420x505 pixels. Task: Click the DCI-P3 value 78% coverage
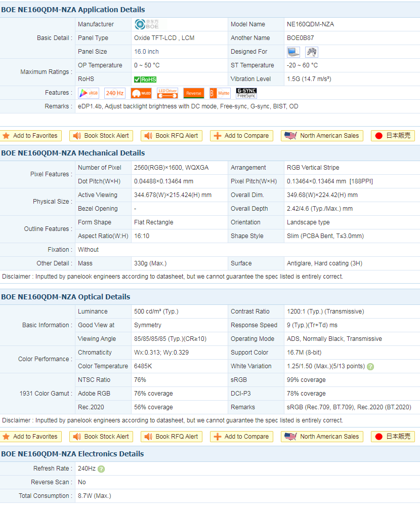306,394
